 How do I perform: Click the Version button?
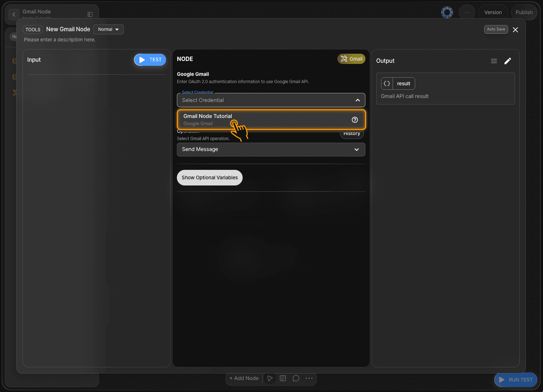point(493,12)
